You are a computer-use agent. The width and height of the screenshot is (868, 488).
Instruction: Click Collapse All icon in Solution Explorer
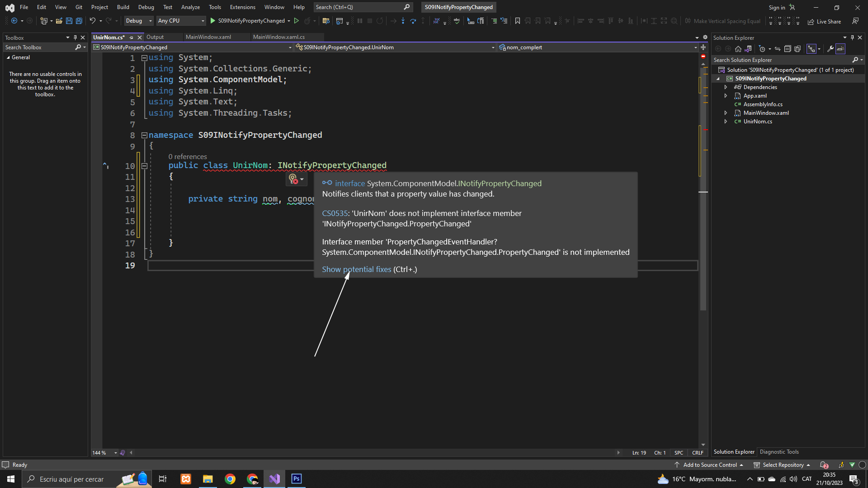pos(787,49)
